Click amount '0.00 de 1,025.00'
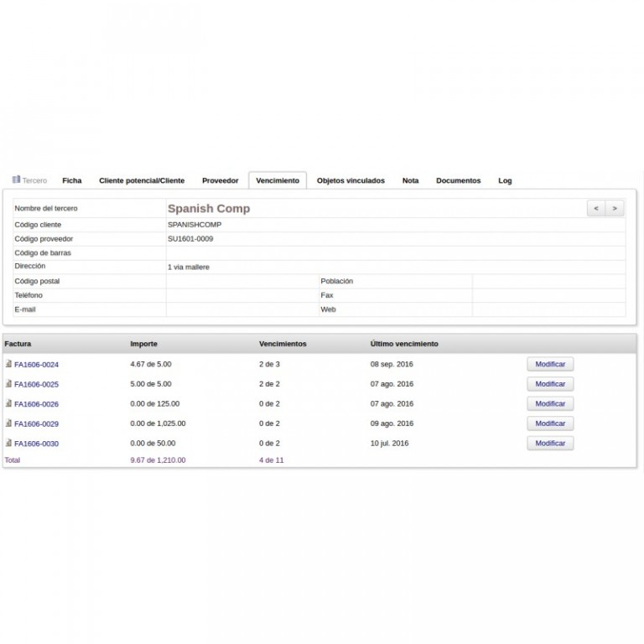644x644 pixels. point(158,423)
